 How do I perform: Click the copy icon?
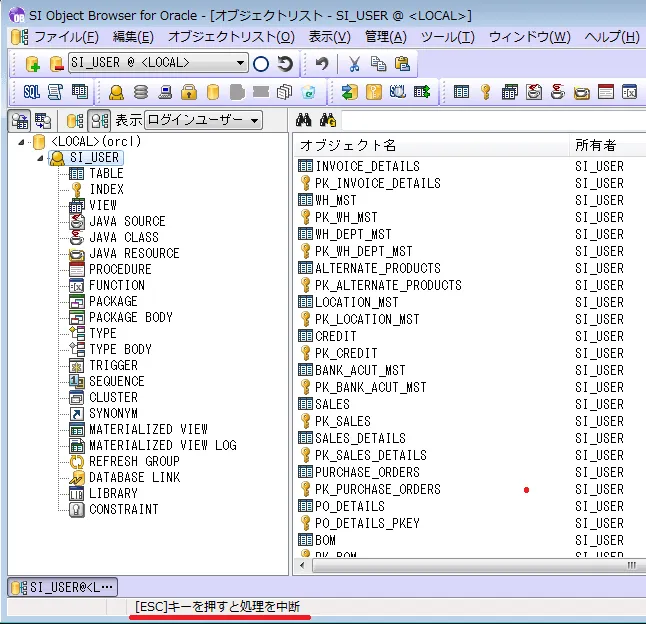point(378,64)
